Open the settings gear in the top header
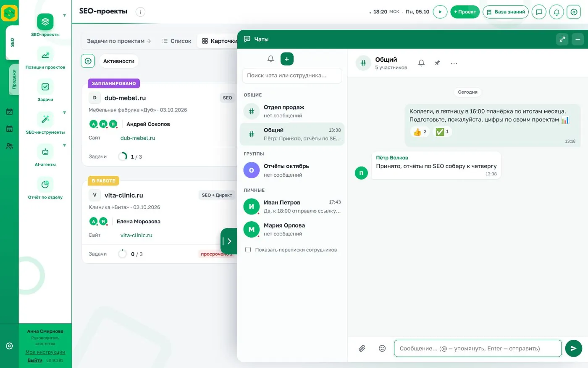 [574, 12]
